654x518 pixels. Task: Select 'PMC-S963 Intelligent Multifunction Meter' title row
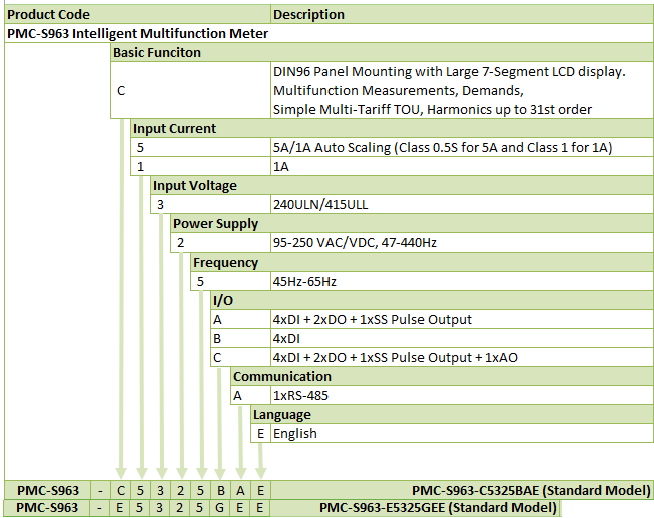coord(329,33)
